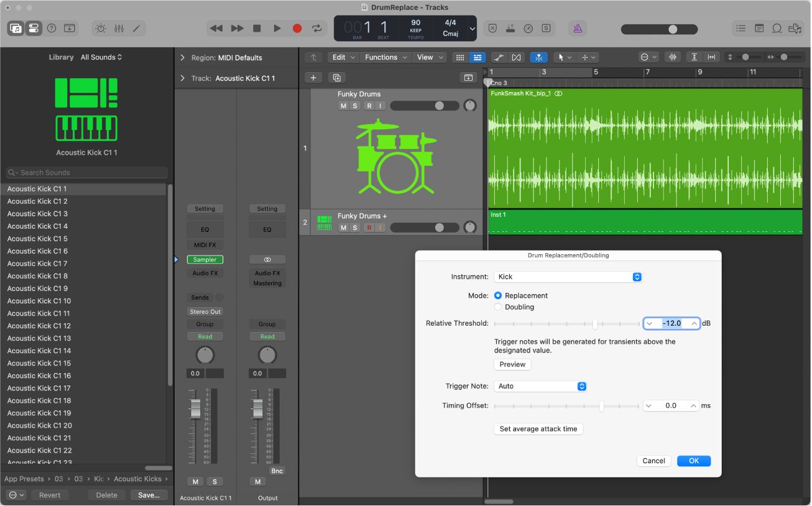
Task: Select the Doubling mode radio button
Action: tap(498, 306)
